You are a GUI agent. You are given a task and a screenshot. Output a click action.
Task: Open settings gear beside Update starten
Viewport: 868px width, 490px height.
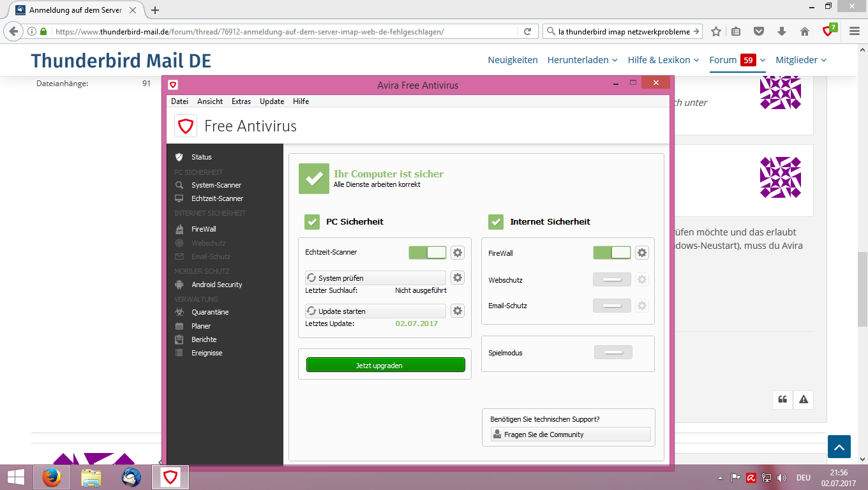(458, 311)
